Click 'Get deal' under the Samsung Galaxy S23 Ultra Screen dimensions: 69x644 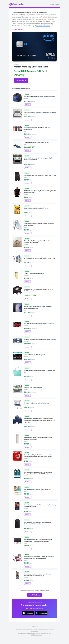point(28,137)
